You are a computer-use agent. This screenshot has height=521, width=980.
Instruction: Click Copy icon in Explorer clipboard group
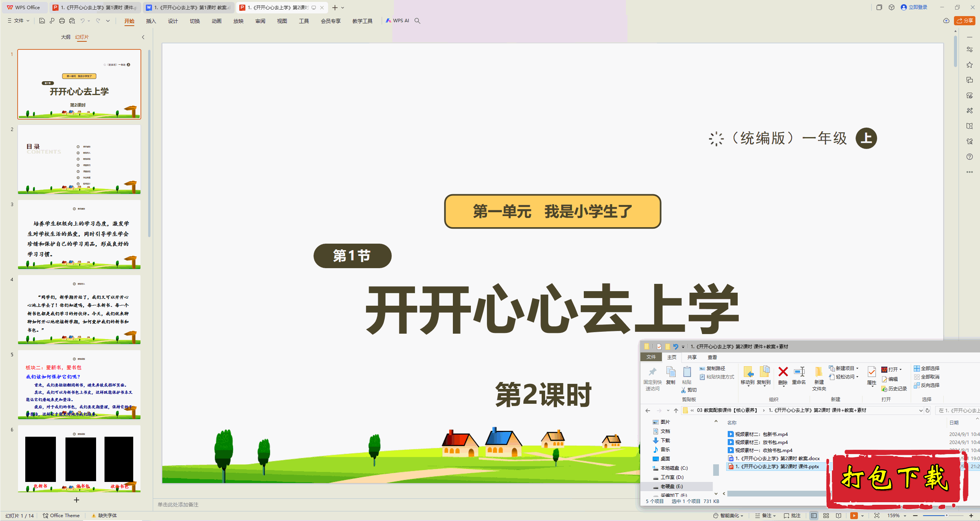pyautogui.click(x=671, y=375)
